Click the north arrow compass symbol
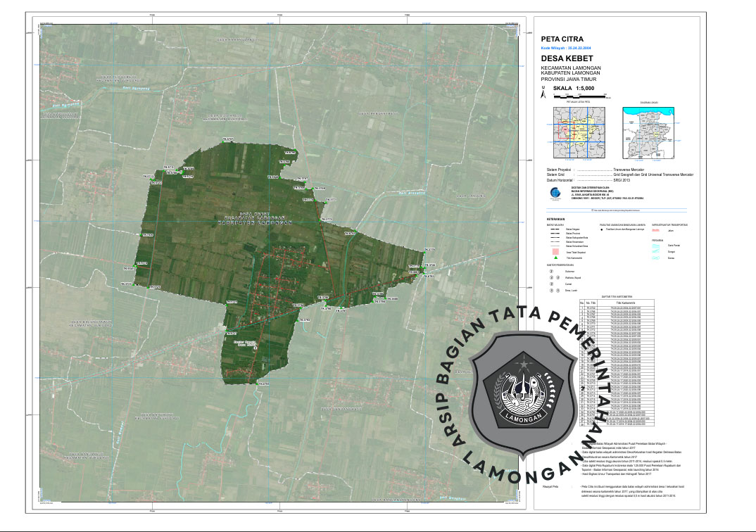756x532 pixels. pos(542,93)
